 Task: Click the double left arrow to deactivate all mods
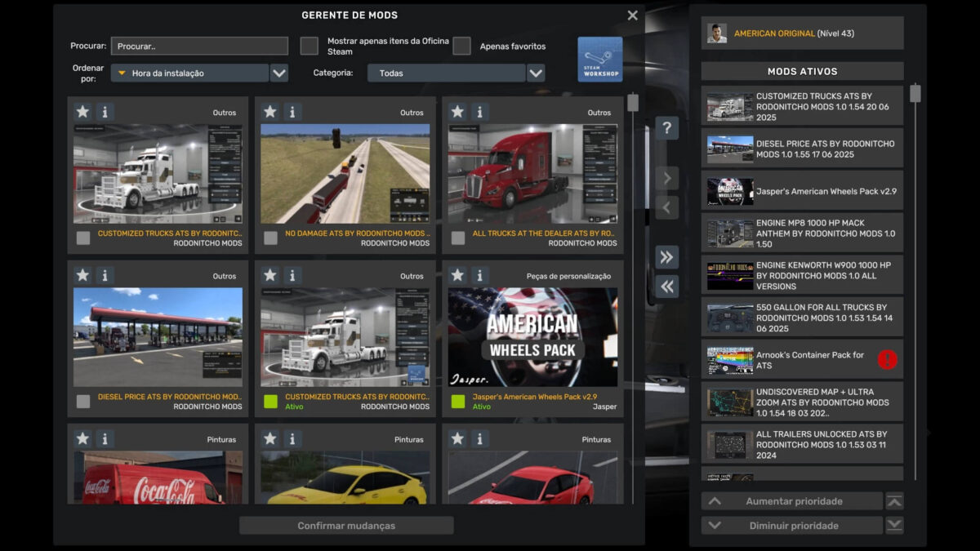[x=666, y=287]
